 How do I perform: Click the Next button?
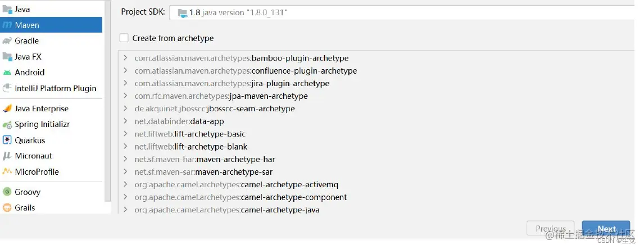click(606, 229)
